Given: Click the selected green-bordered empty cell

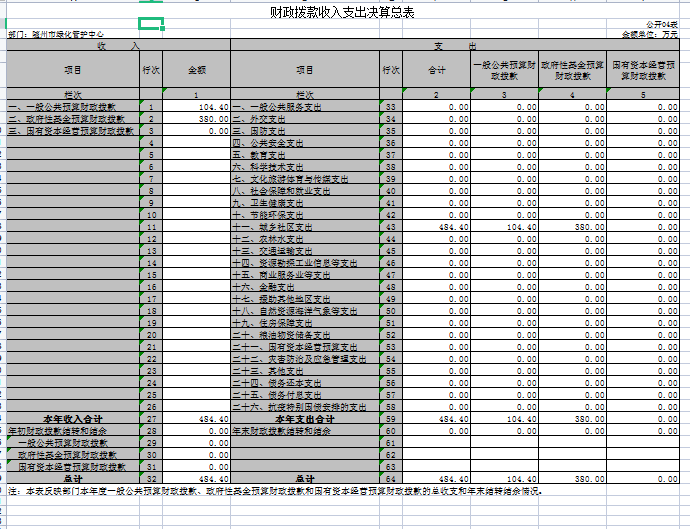Looking at the screenshot, I should click(151, 24).
